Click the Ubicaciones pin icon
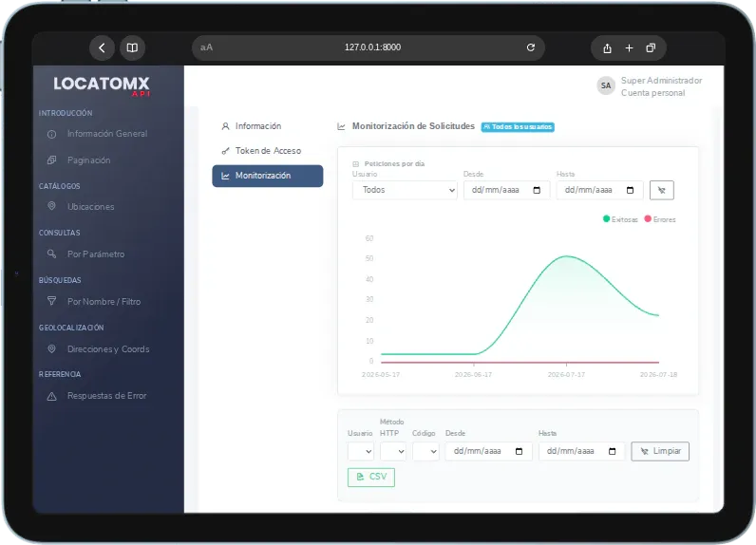Viewport: 756px width, 545px height. (51, 206)
